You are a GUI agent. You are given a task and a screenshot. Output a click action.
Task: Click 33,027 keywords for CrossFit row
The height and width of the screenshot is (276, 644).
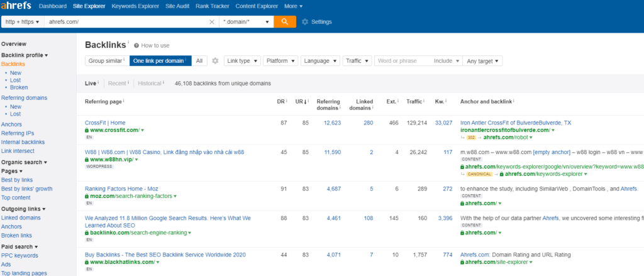tap(443, 123)
